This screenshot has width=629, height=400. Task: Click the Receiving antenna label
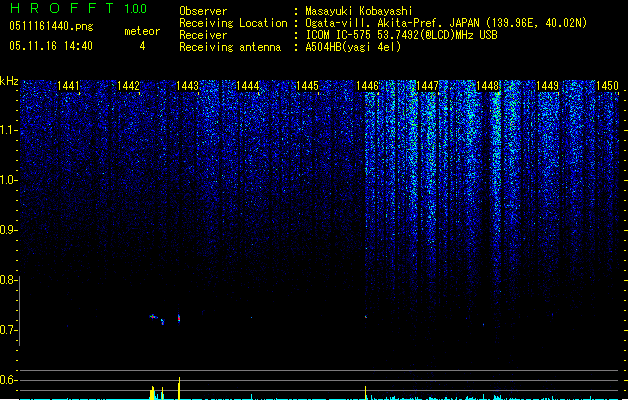click(230, 47)
